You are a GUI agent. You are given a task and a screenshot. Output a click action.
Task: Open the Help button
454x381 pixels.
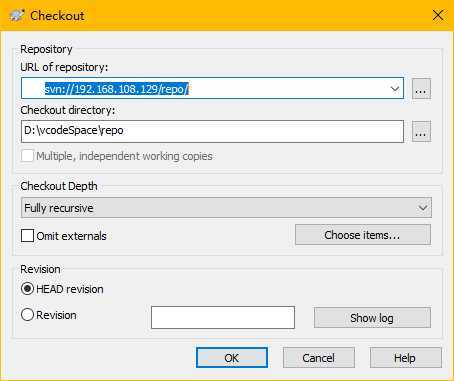click(405, 358)
